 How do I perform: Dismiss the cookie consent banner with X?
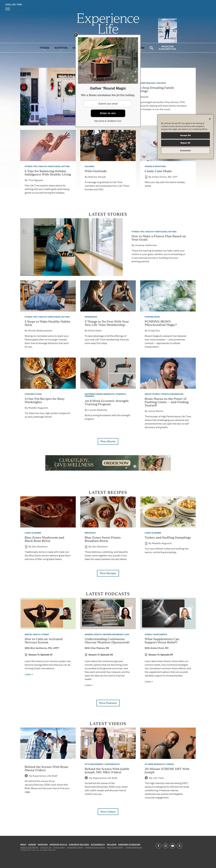(210, 119)
